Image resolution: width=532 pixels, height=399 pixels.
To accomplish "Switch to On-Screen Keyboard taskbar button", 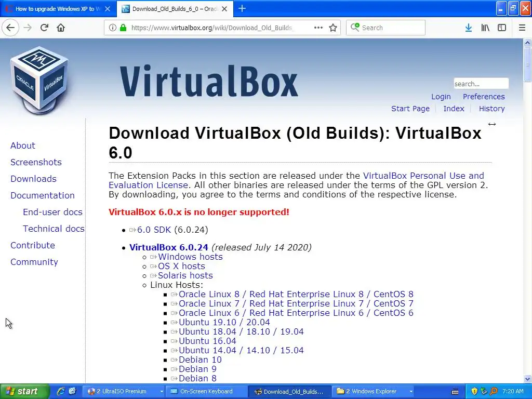I will (x=207, y=392).
